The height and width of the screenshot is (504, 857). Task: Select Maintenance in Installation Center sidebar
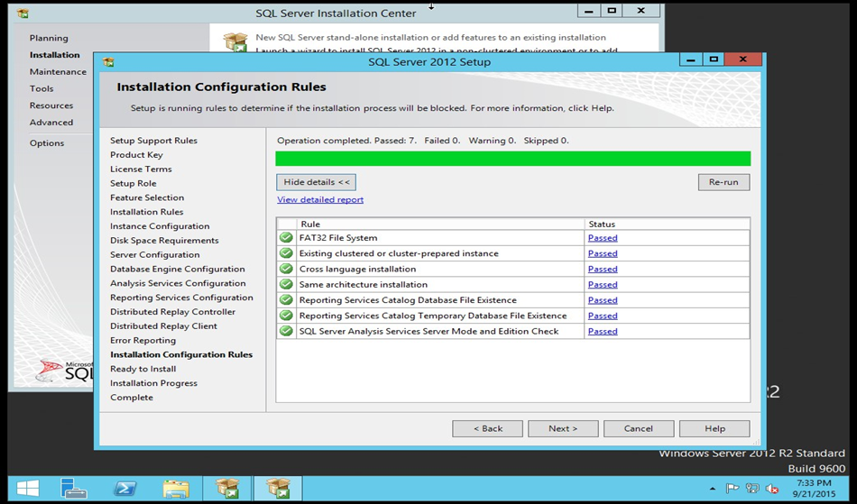click(58, 72)
